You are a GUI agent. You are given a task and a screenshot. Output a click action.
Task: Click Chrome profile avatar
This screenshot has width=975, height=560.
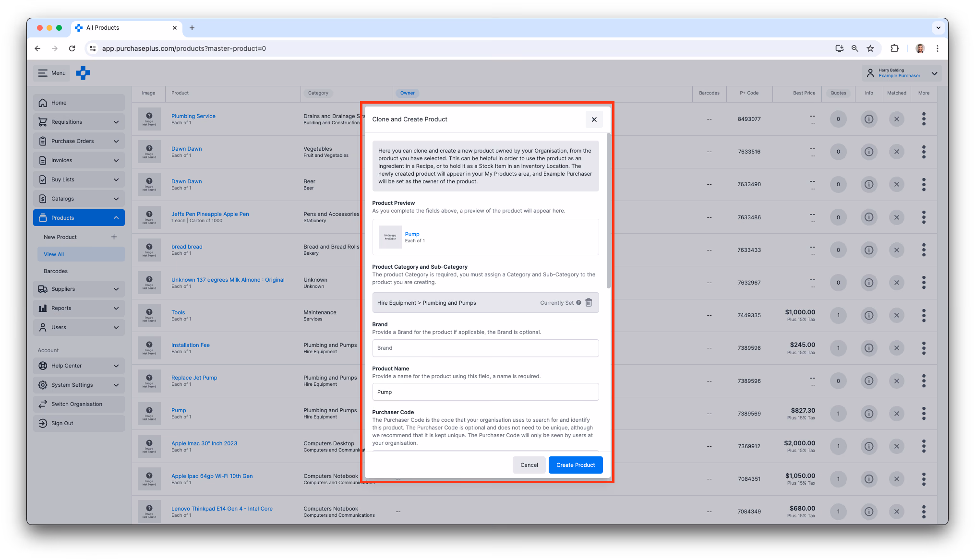[x=920, y=48]
